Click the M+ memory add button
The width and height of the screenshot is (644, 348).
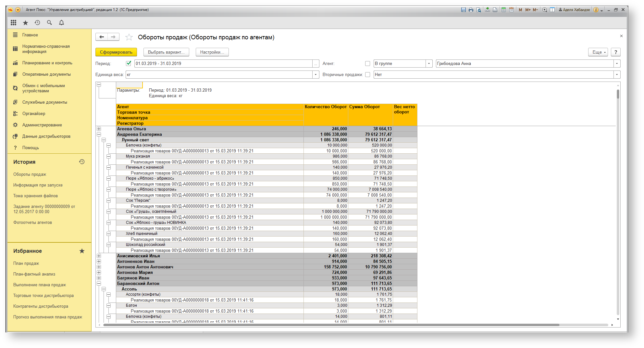(x=528, y=10)
